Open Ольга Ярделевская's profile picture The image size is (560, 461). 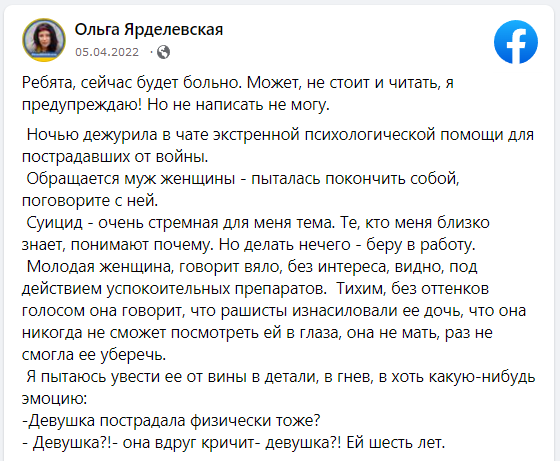(44, 40)
